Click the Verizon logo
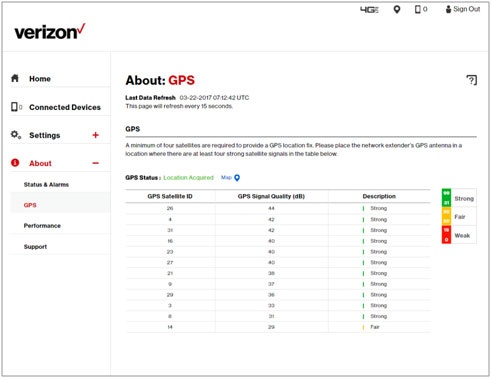492x378 pixels. click(50, 32)
